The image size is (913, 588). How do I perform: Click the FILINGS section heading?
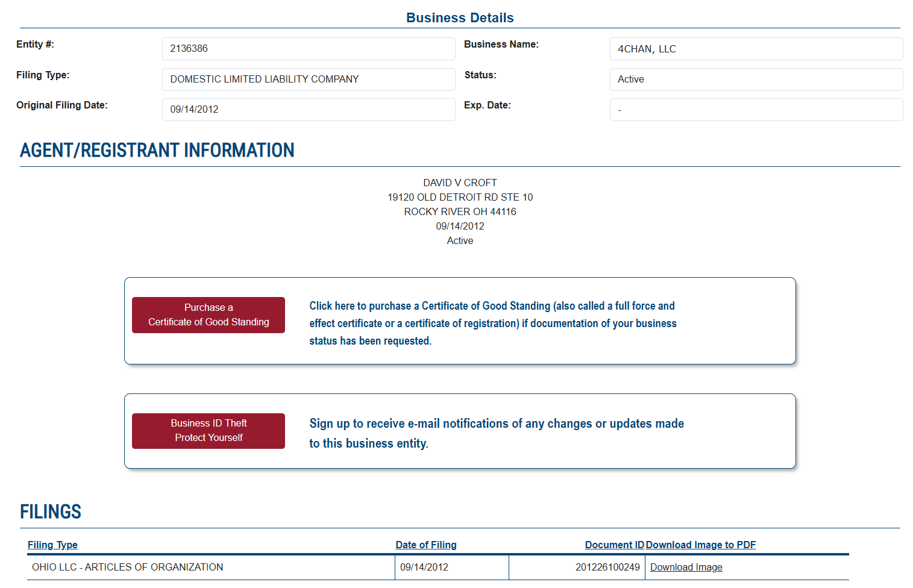(51, 512)
